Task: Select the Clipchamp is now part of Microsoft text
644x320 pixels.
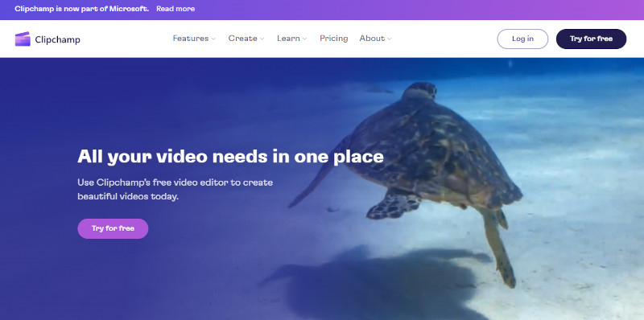Action: (82, 9)
